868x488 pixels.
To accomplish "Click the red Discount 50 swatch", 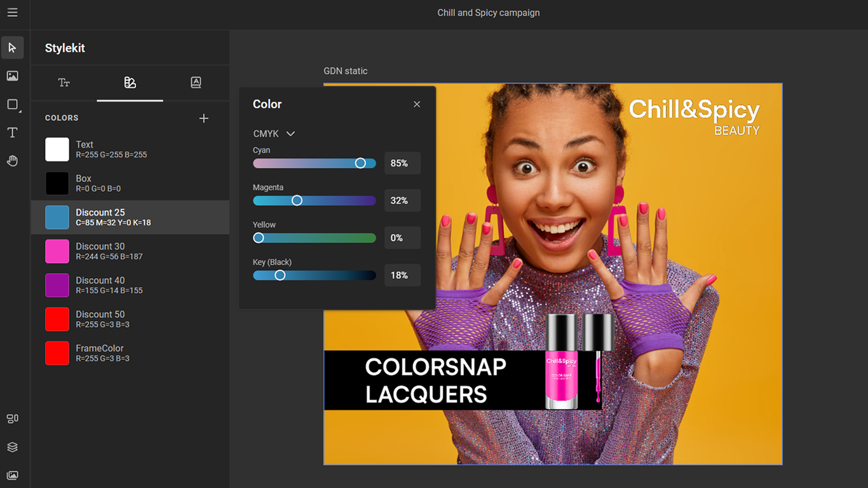I will (x=57, y=319).
